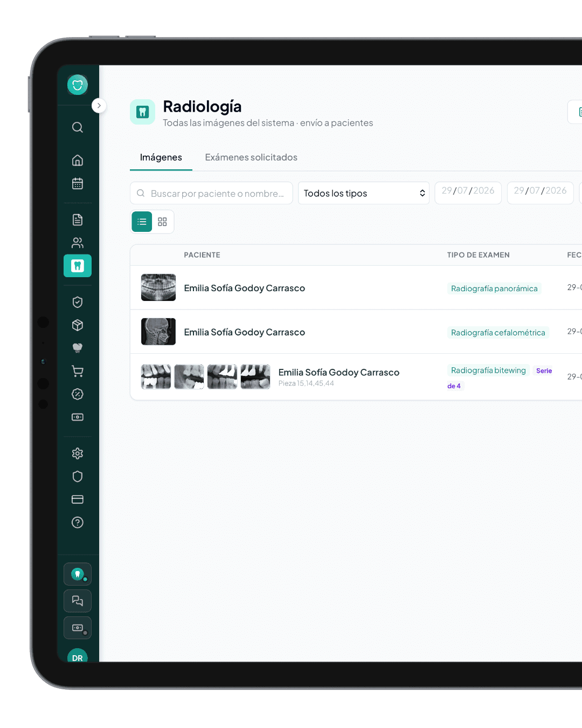Open the panoramic radiograph thumbnail
This screenshot has width=582, height=728.
point(158,287)
